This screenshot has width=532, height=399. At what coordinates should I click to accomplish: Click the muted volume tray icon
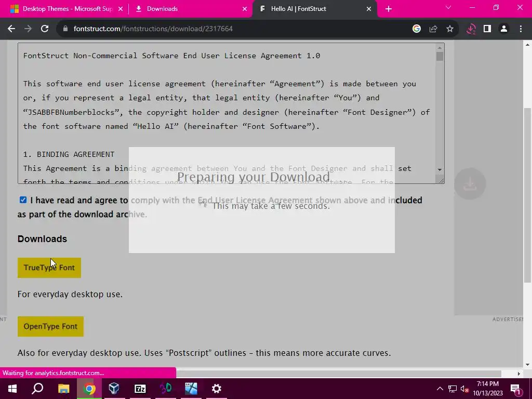(465, 389)
